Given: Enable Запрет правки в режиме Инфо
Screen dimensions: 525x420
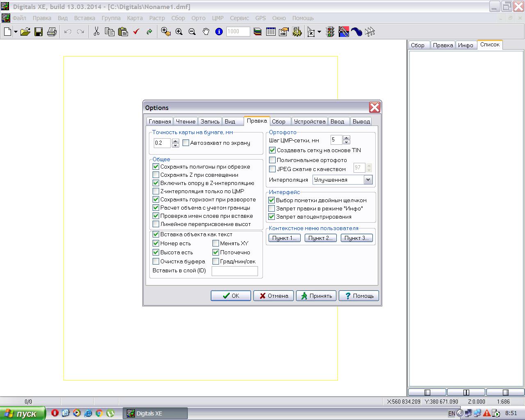Looking at the screenshot, I should pyautogui.click(x=272, y=208).
